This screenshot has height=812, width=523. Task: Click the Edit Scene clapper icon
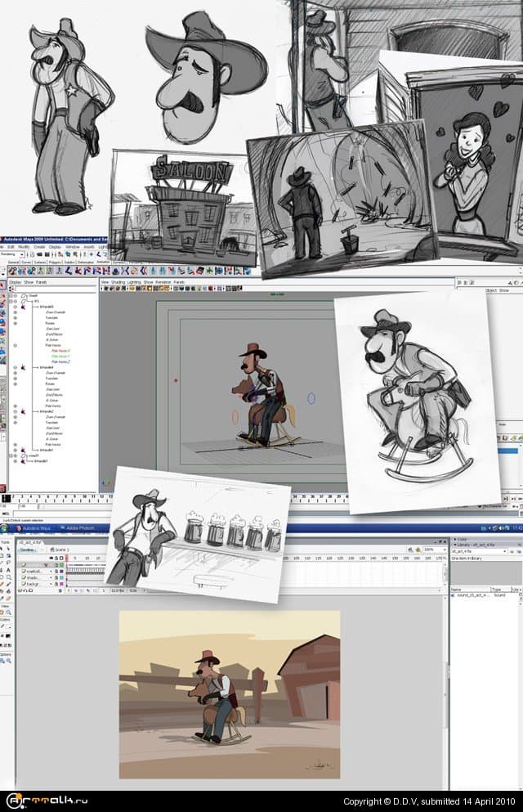(409, 550)
